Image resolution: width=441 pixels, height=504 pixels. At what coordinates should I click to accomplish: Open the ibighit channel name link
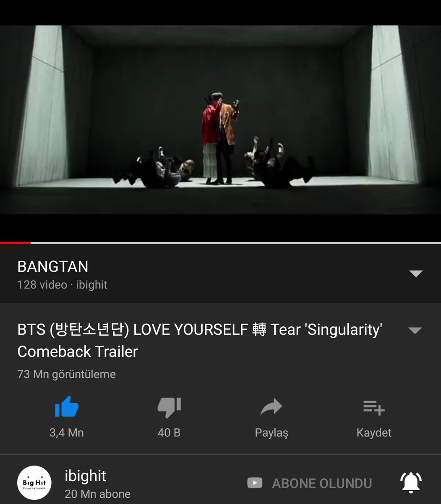click(x=85, y=476)
